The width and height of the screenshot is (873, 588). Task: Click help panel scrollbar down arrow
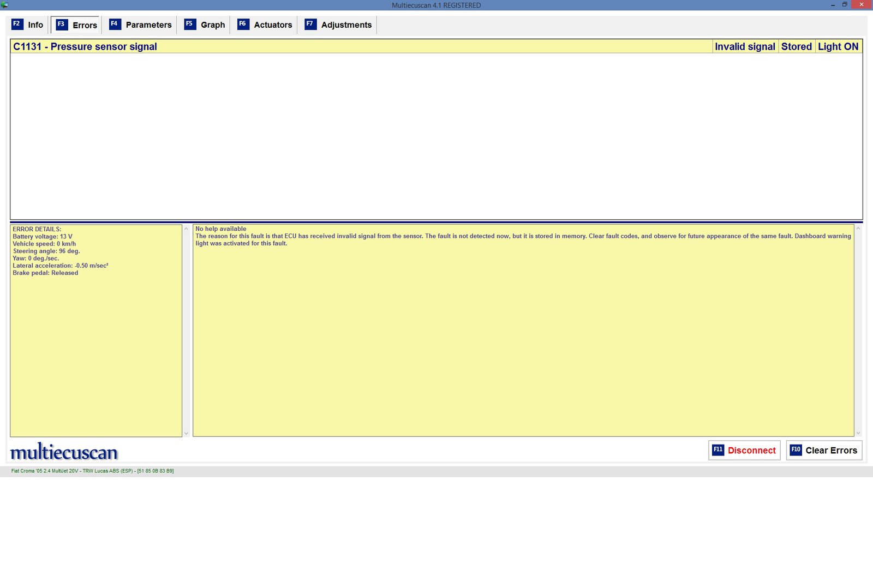[x=858, y=433]
